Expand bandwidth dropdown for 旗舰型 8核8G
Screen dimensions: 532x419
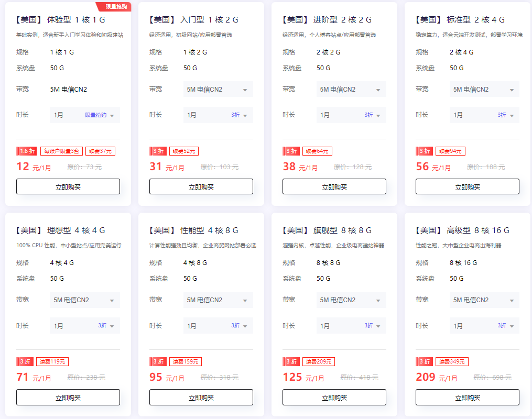pyautogui.click(x=351, y=300)
